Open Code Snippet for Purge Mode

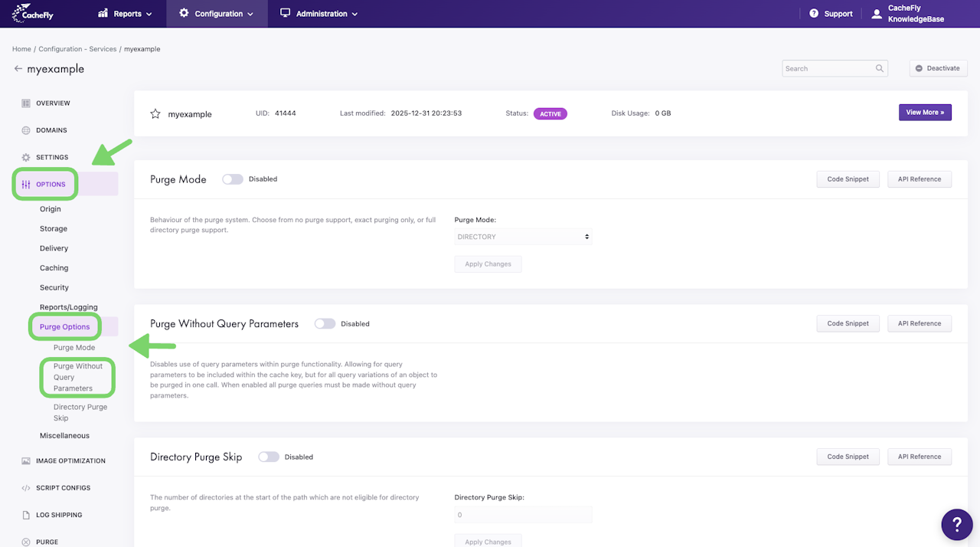[848, 179]
